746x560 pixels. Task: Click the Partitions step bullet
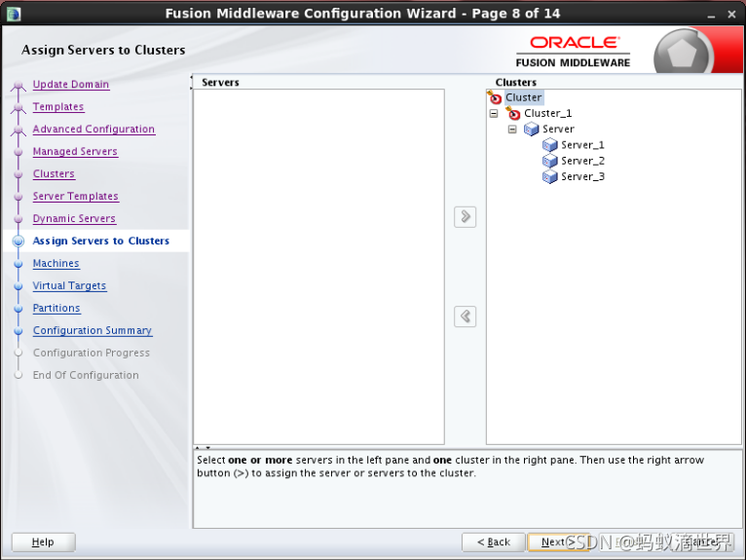[19, 309]
